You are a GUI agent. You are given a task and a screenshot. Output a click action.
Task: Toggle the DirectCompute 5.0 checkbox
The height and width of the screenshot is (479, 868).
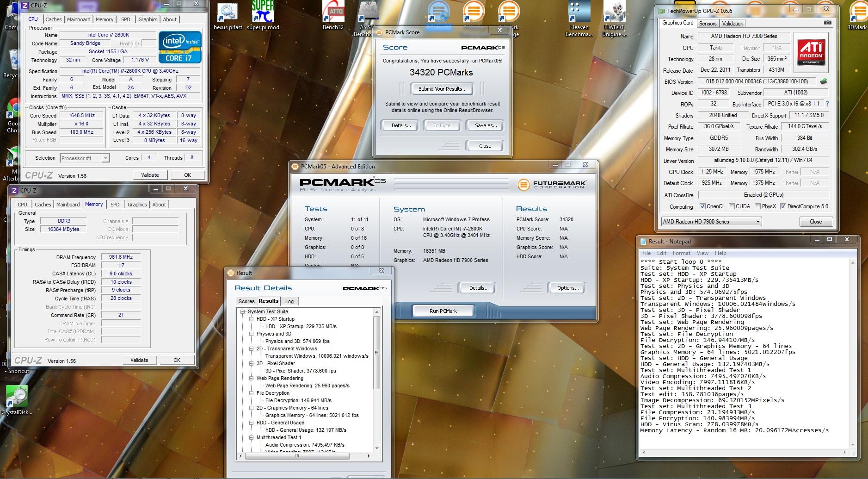click(x=783, y=206)
